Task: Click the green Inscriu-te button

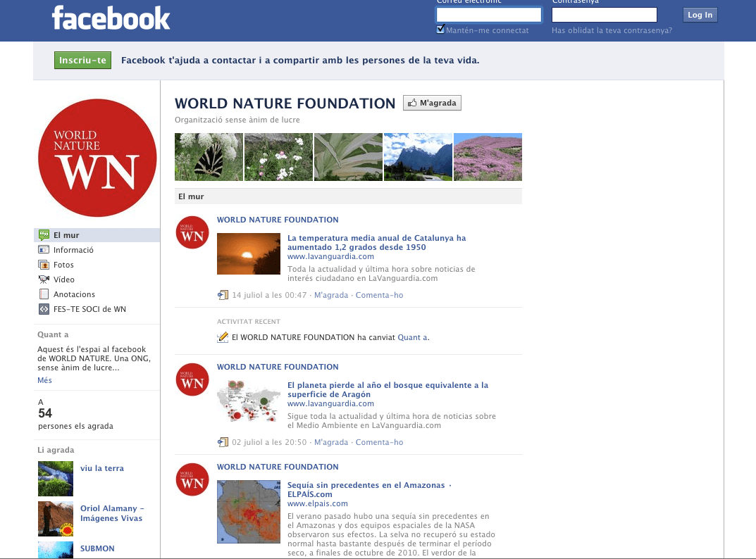Action: 82,61
